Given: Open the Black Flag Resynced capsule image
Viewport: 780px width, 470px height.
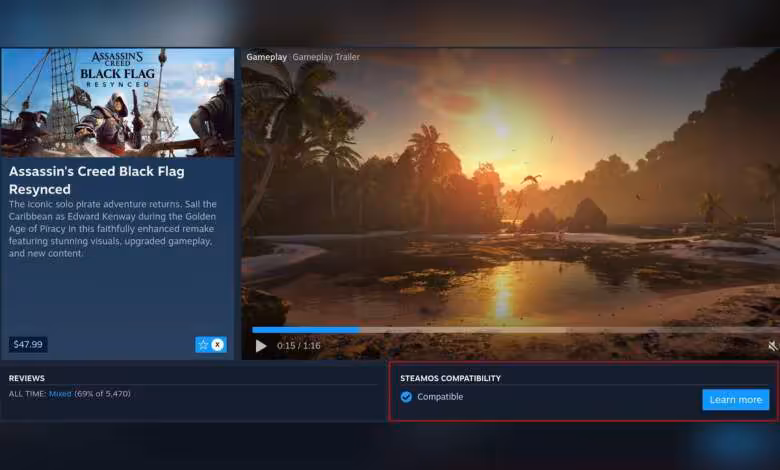Looking at the screenshot, I should pyautogui.click(x=117, y=102).
